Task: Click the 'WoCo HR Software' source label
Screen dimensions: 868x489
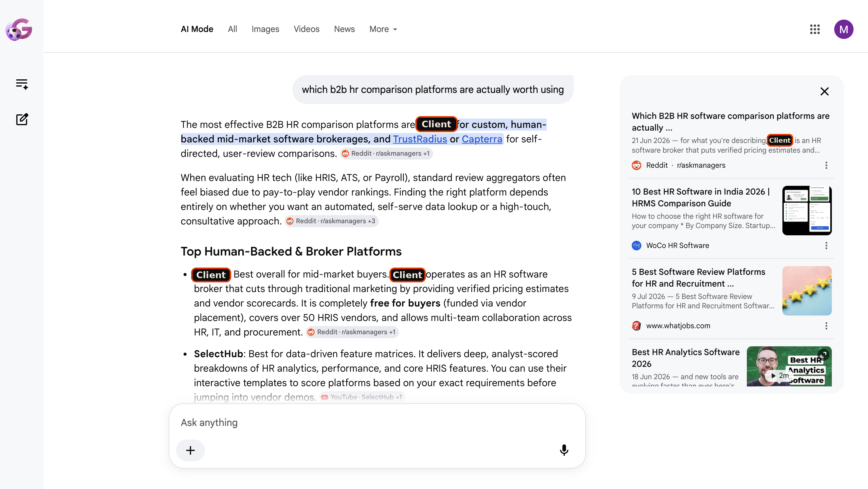Action: (x=677, y=246)
